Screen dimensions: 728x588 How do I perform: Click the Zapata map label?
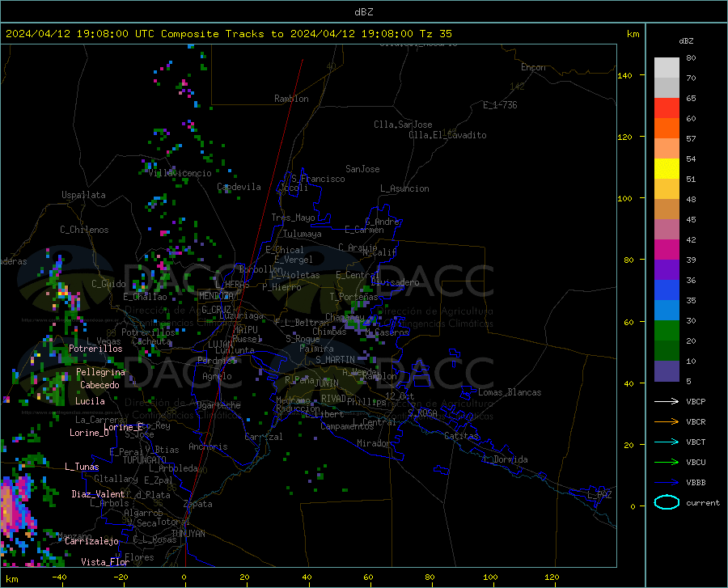click(x=198, y=504)
